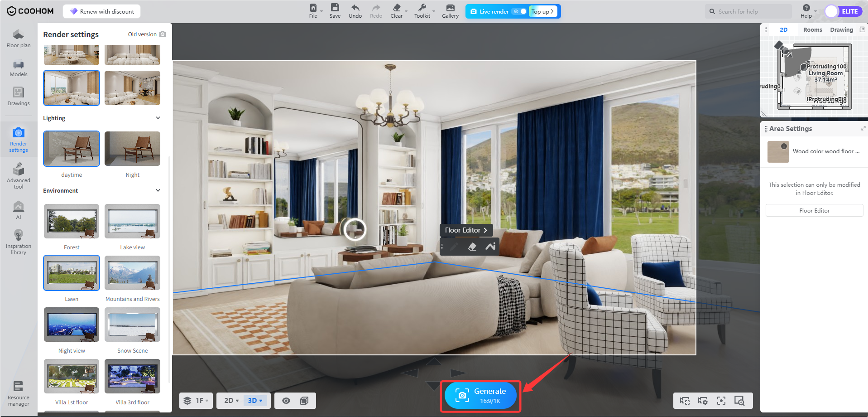Click the Top up button
Image resolution: width=868 pixels, height=417 pixels.
(542, 11)
